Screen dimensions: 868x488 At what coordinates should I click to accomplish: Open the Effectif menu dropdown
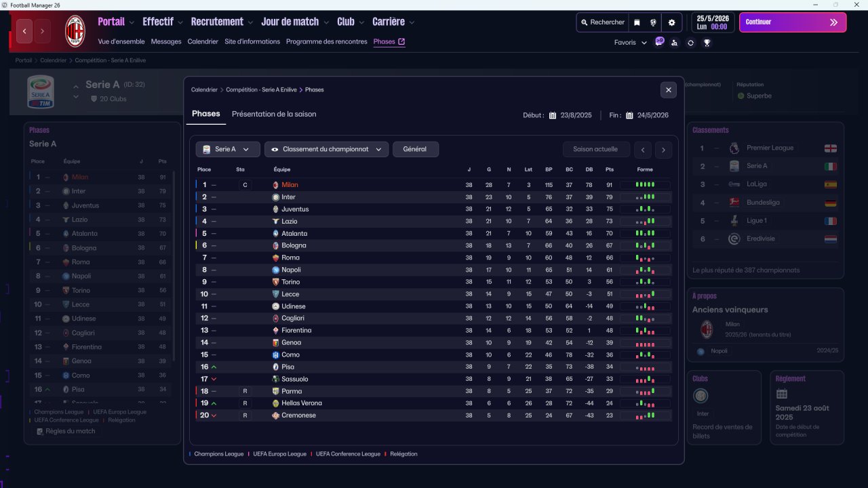tap(163, 22)
